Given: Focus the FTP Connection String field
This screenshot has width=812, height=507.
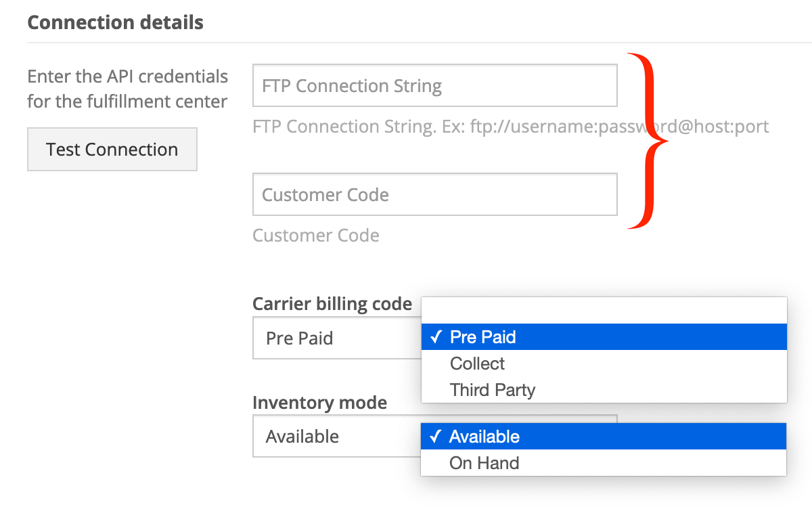Looking at the screenshot, I should click(435, 85).
